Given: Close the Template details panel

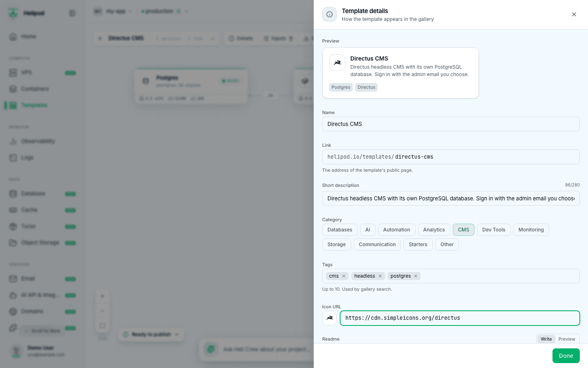Looking at the screenshot, I should pyautogui.click(x=574, y=14).
